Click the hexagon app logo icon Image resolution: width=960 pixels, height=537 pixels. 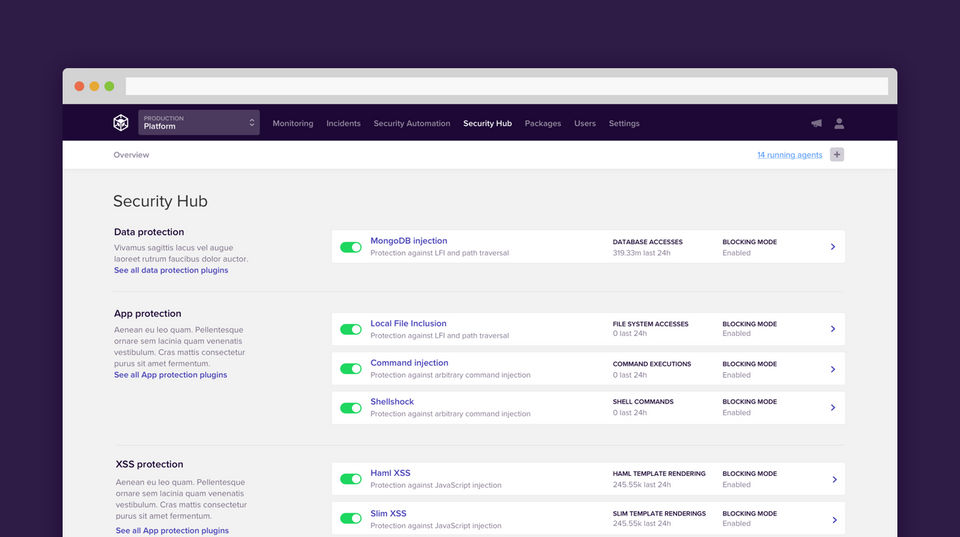click(x=121, y=122)
